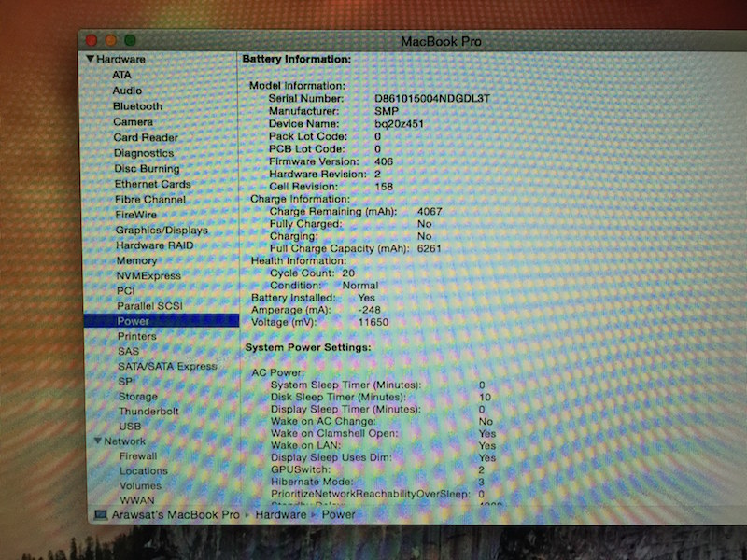Screen dimensions: 747x560
Task: Minimize window with the yellow button
Action: (x=111, y=40)
